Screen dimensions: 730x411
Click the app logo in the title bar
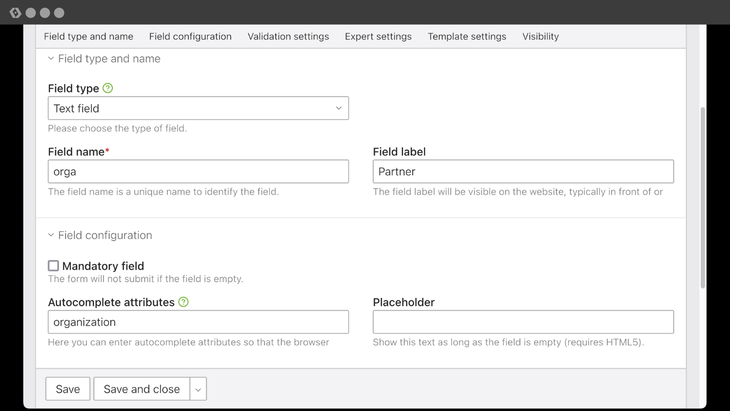point(14,12)
